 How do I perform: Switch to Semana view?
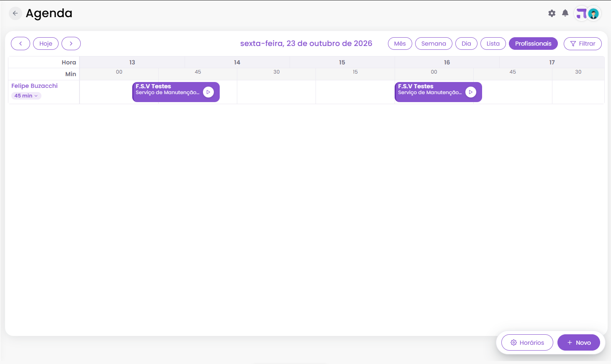(434, 44)
